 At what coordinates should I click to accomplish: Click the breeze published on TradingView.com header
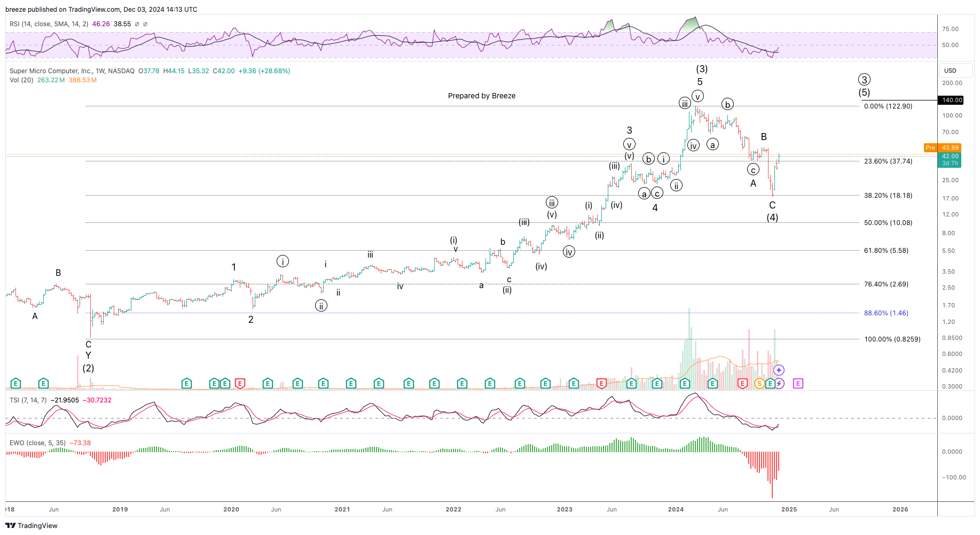tap(101, 9)
